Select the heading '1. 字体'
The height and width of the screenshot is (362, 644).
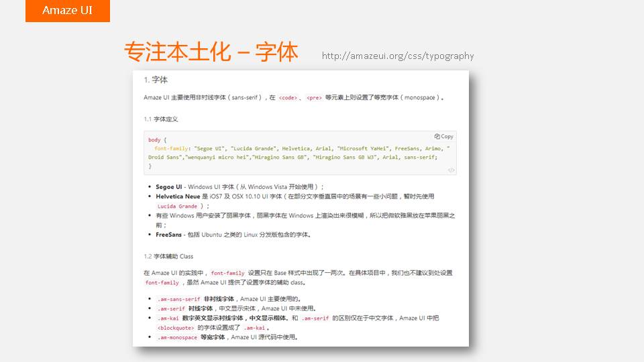(156, 80)
